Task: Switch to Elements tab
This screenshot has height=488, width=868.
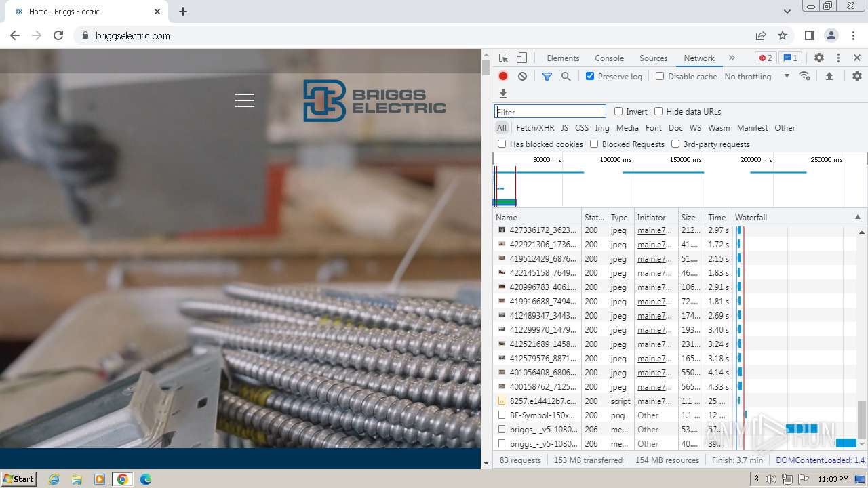Action: pyautogui.click(x=563, y=58)
